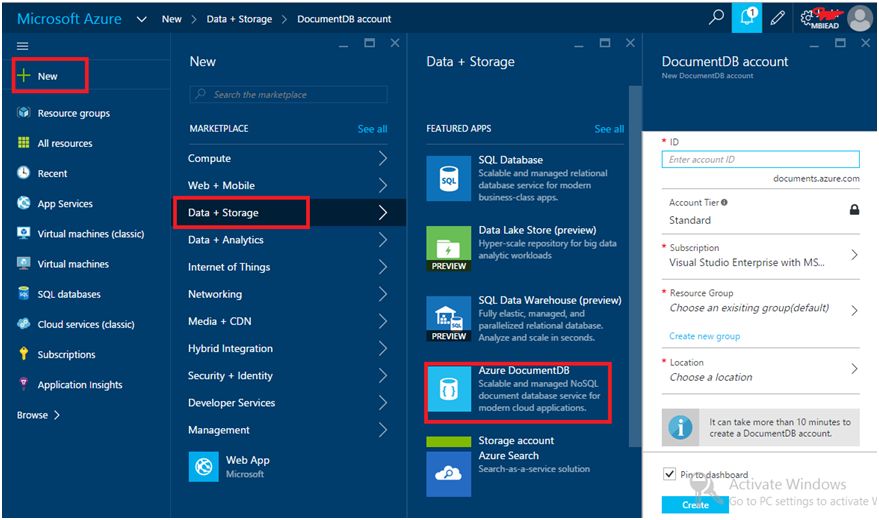Image resolution: width=879 pixels, height=520 pixels.
Task: Click the App Services globe icon
Action: tap(24, 203)
